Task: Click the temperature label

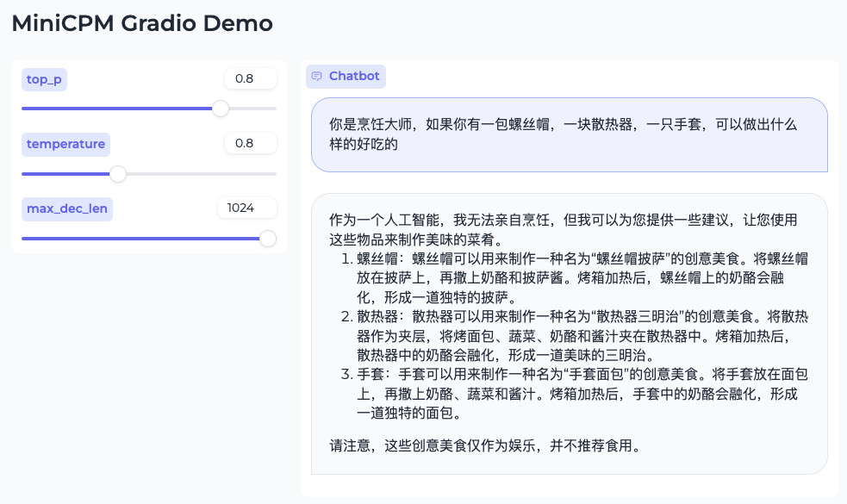Action: [65, 144]
